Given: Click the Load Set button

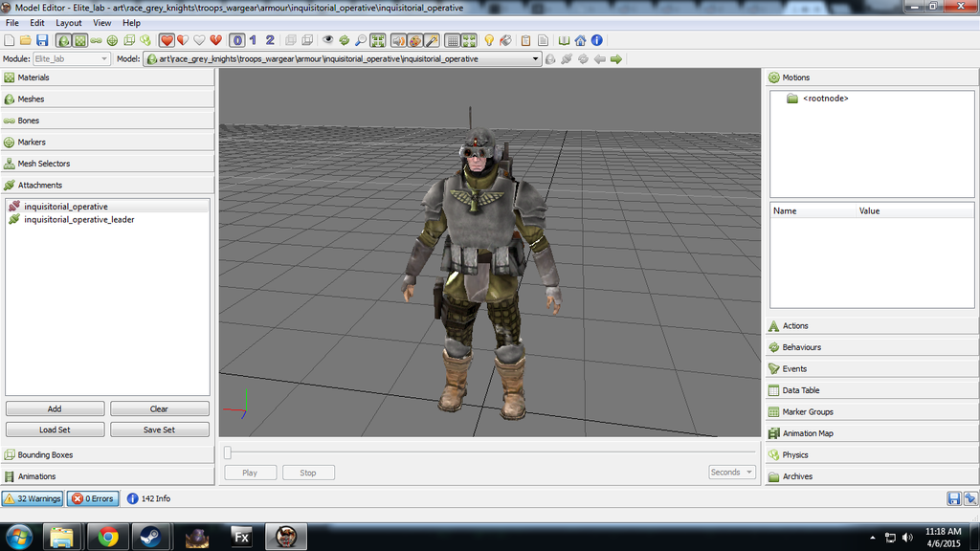Looking at the screenshot, I should pyautogui.click(x=55, y=430).
